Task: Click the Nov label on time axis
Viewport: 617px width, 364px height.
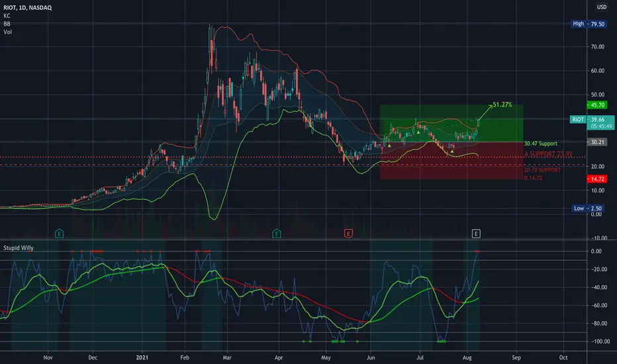Action: 48,357
